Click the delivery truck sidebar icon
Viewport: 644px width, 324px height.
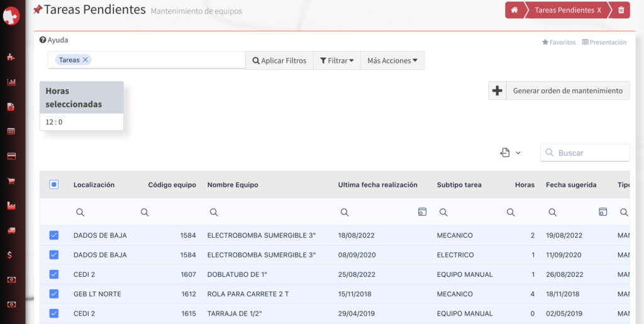[11, 230]
